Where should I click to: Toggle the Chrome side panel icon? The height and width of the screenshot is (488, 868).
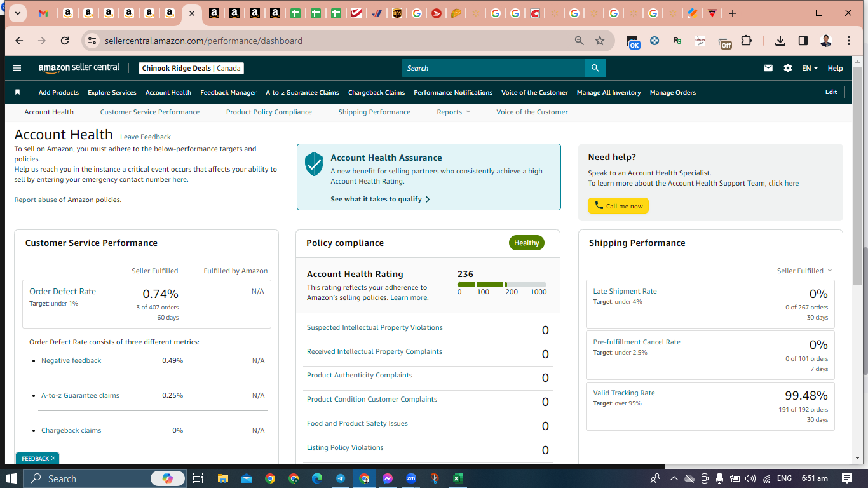pos(803,41)
